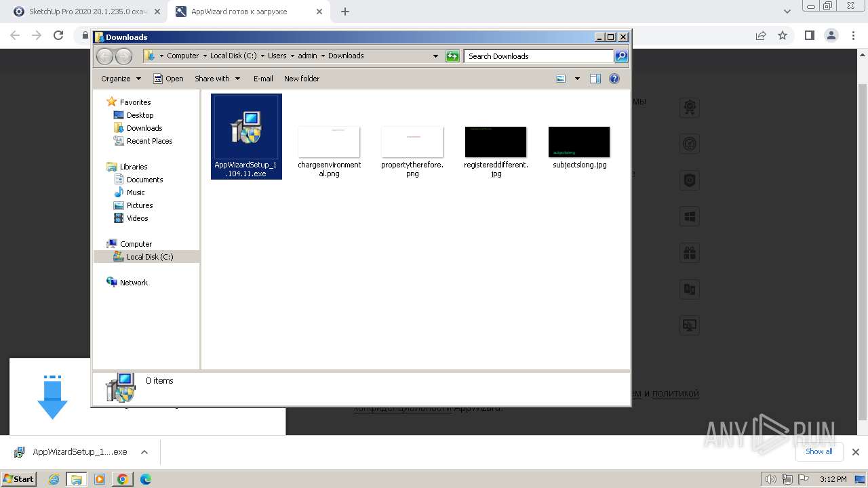Reload the Chrome page
The height and width of the screenshot is (488, 868).
(x=58, y=35)
